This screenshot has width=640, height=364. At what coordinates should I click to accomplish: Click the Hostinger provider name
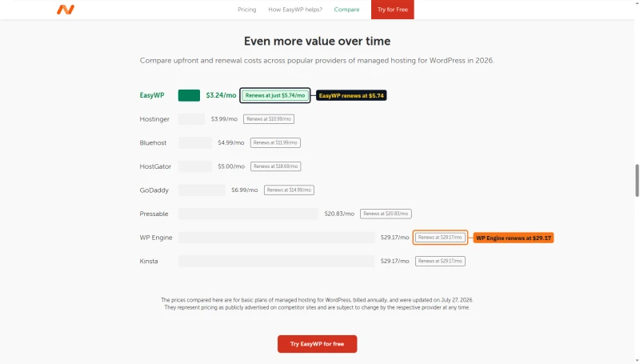[154, 119]
